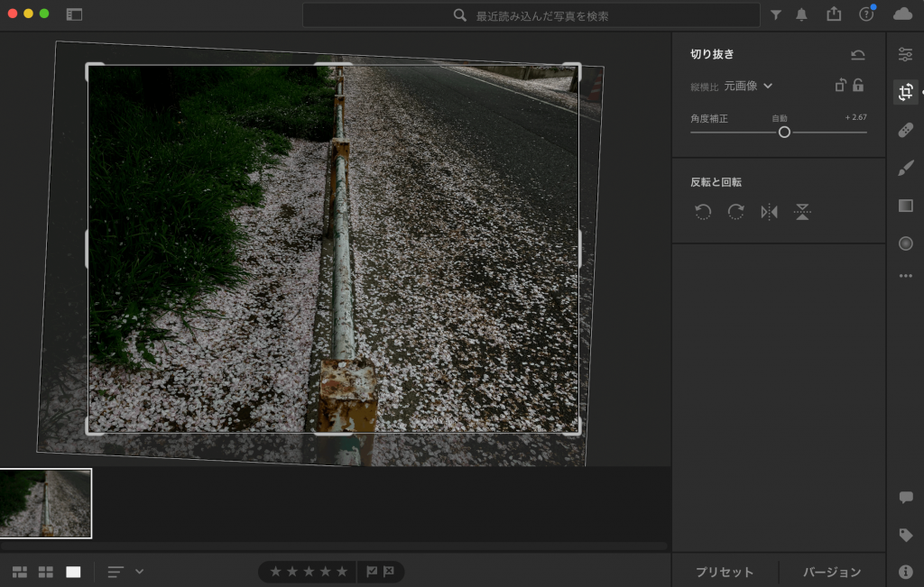Toggle the left sidebar panel icon
The image size is (924, 587).
pos(74,14)
